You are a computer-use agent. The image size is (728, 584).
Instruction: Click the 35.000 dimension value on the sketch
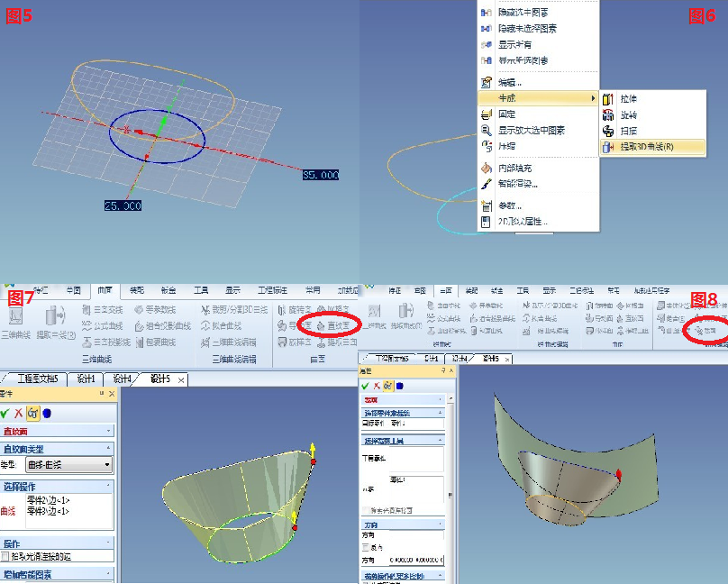[321, 175]
